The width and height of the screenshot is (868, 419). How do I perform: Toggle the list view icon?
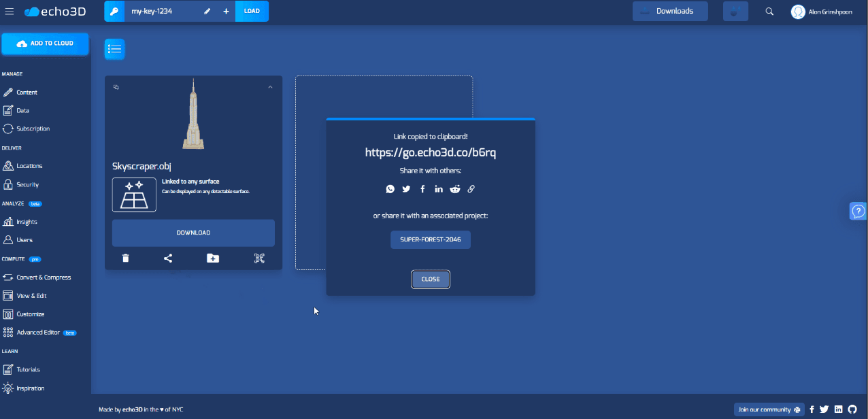coord(114,49)
